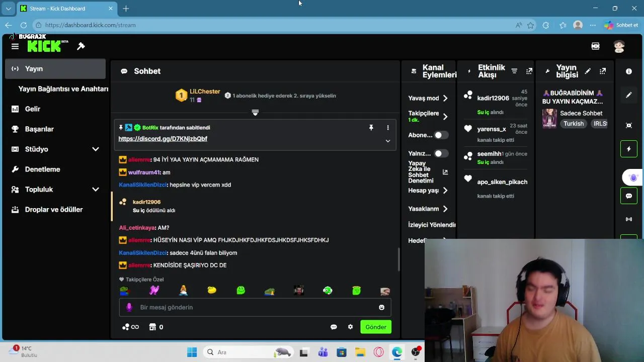Toggle the Yalnız... chat mode switch
The image size is (644, 362).
441,153
